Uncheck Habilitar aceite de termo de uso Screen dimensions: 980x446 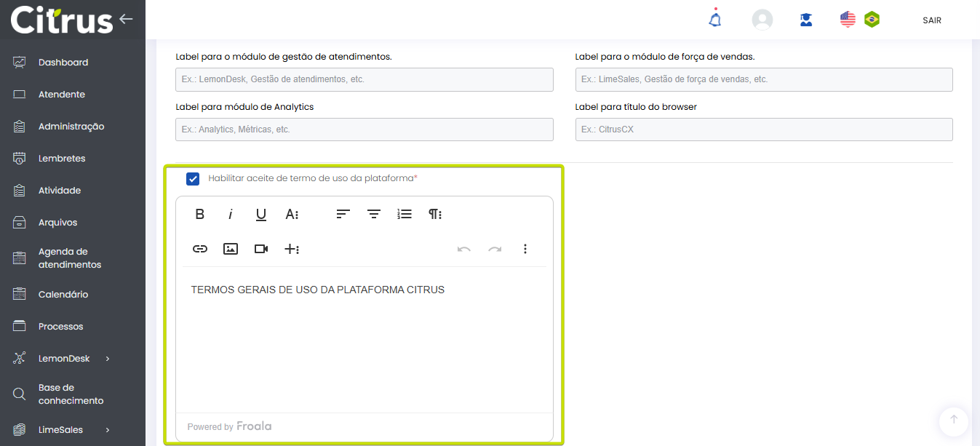[x=193, y=178]
